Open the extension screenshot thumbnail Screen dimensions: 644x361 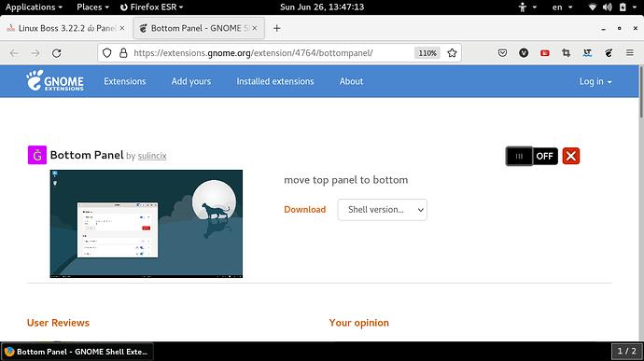point(147,224)
